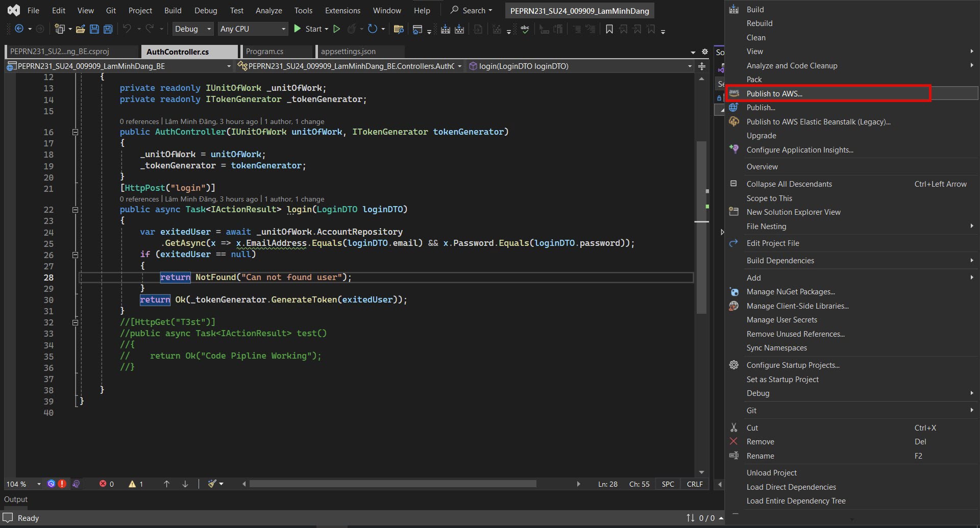Image resolution: width=980 pixels, height=528 pixels.
Task: Open the Output panel tab
Action: 16,499
